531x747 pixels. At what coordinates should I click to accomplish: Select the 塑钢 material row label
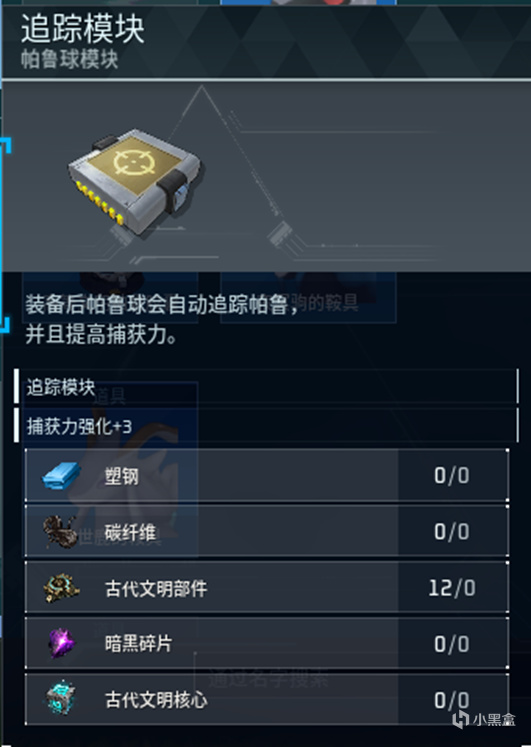(122, 476)
